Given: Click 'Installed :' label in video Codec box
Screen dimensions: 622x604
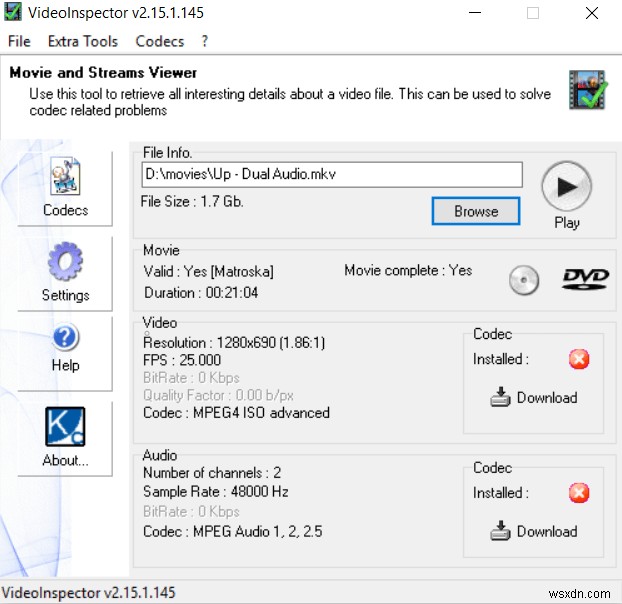Looking at the screenshot, I should pos(501,359).
